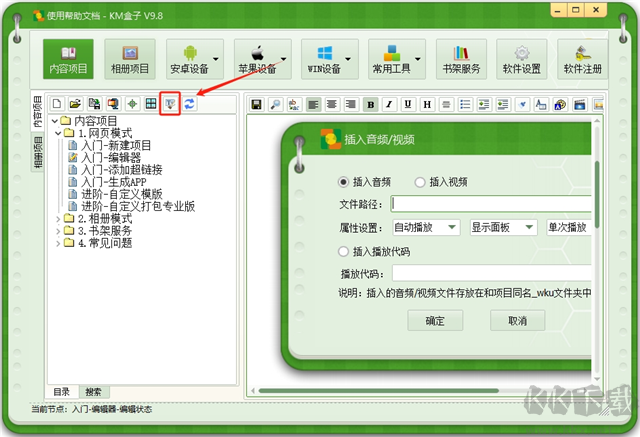Click the magnifier find icon in editor
Image resolution: width=640 pixels, height=437 pixels.
[276, 105]
